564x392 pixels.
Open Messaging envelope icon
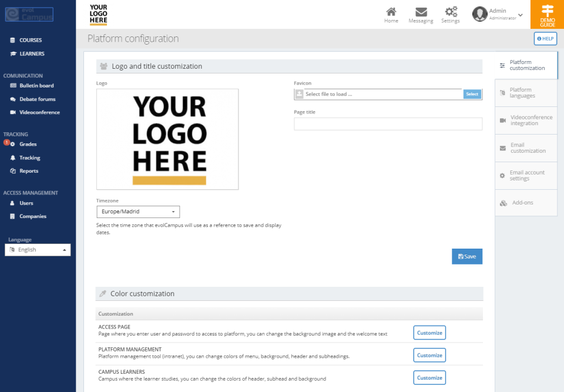(x=421, y=12)
